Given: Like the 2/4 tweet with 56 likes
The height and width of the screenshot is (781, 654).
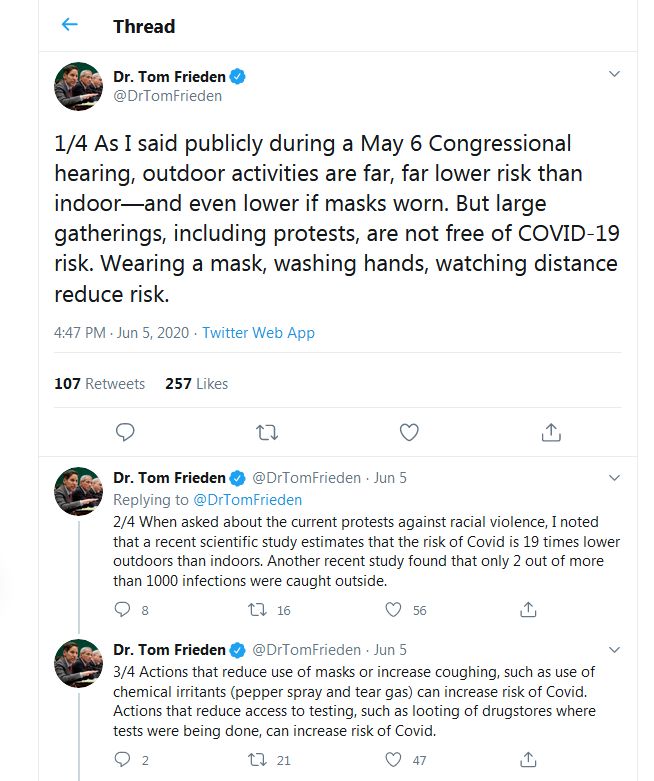Looking at the screenshot, I should click(x=393, y=609).
